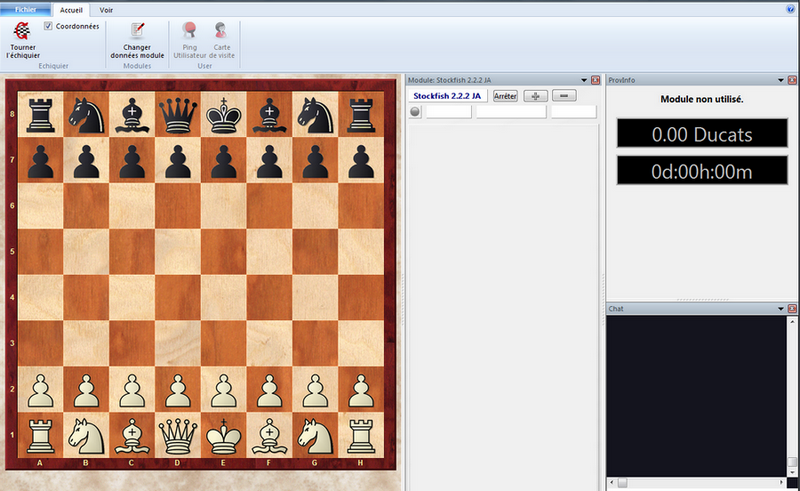Open the ProvInfo panel dropdown arrow
This screenshot has height=491, width=800.
click(780, 79)
